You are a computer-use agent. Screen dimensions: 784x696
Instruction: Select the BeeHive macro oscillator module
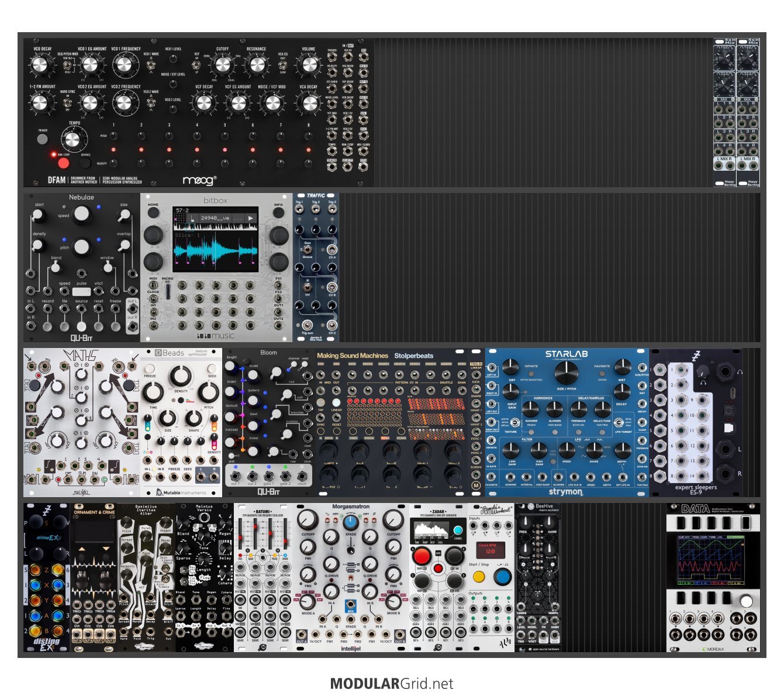(x=538, y=578)
